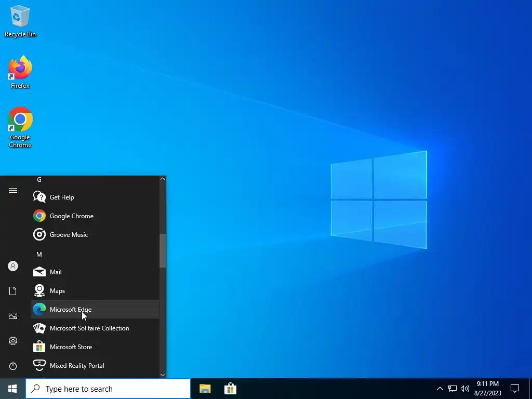This screenshot has width=532, height=399.
Task: Open Microsoft Store from the app list
Action: 95,347
